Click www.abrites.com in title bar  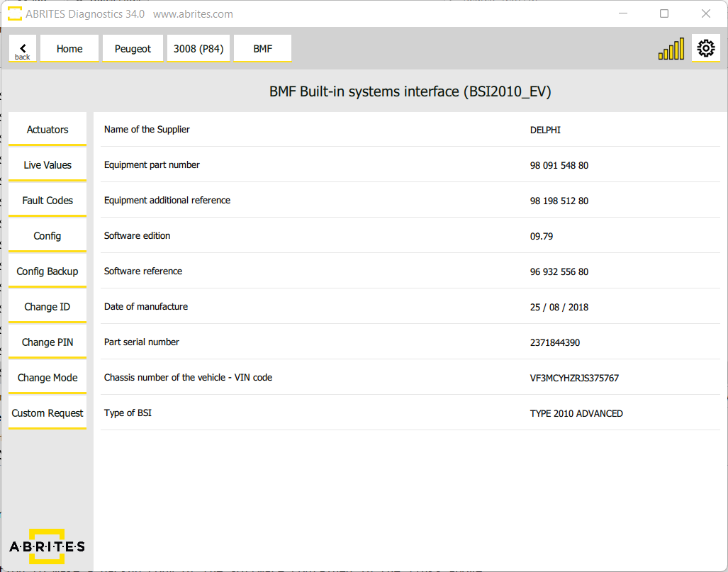pos(193,14)
